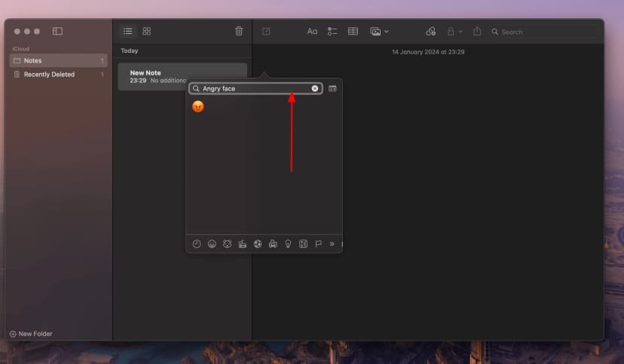Viewport: 624px width, 364px height.
Task: Expand emoji picker to Character Viewer
Action: click(x=332, y=88)
